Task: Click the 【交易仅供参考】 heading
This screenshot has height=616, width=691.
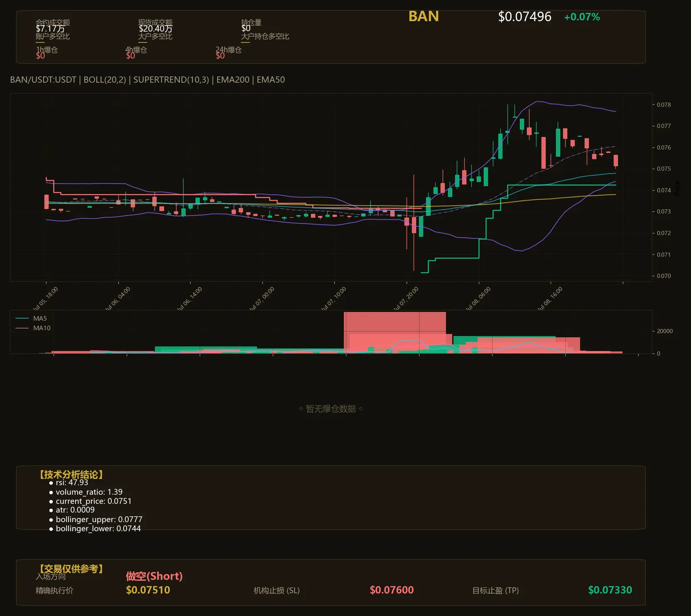Action: tap(71, 569)
